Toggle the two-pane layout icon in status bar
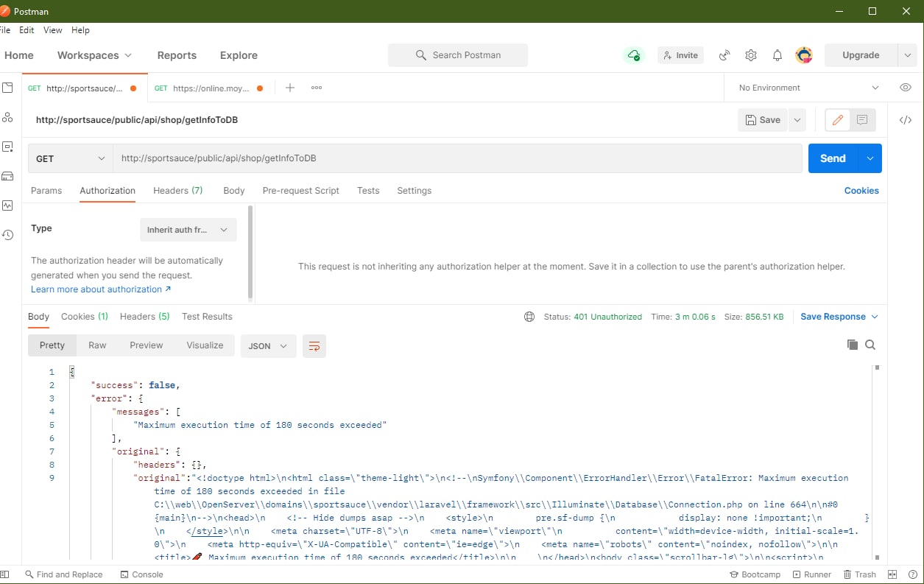The image size is (924, 584). click(x=892, y=574)
